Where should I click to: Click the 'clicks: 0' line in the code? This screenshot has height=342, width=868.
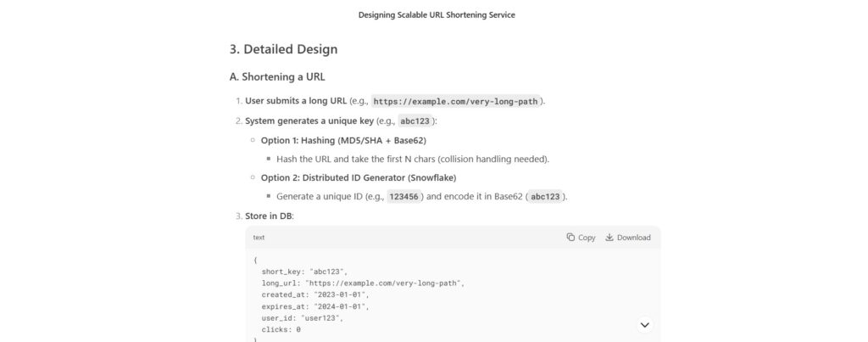coord(281,329)
